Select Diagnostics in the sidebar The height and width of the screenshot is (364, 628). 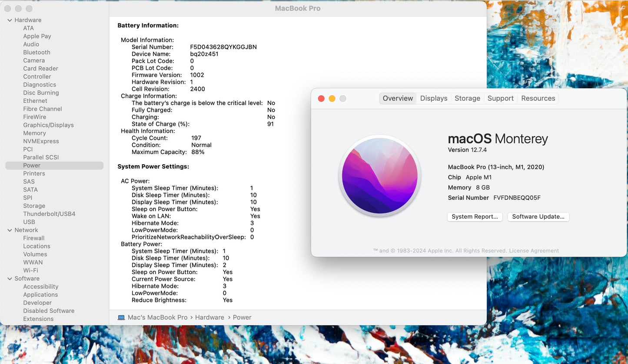40,85
